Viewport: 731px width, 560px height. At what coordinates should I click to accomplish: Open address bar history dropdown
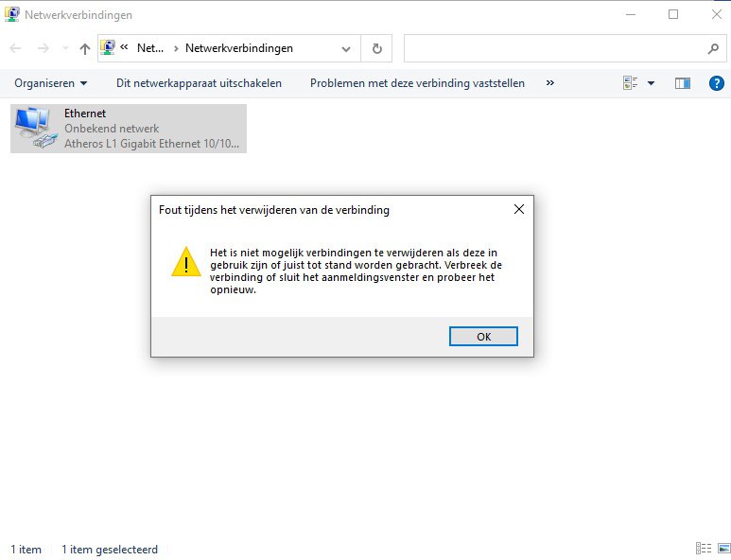[x=346, y=48]
